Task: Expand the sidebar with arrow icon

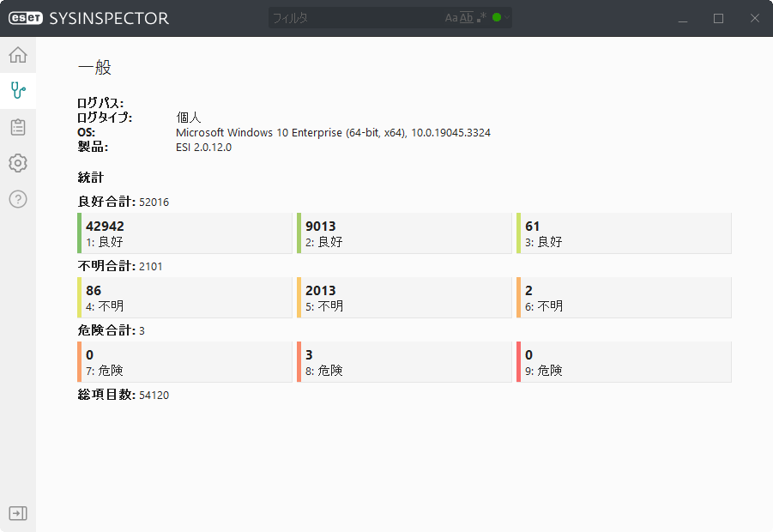Action: pyautogui.click(x=18, y=513)
